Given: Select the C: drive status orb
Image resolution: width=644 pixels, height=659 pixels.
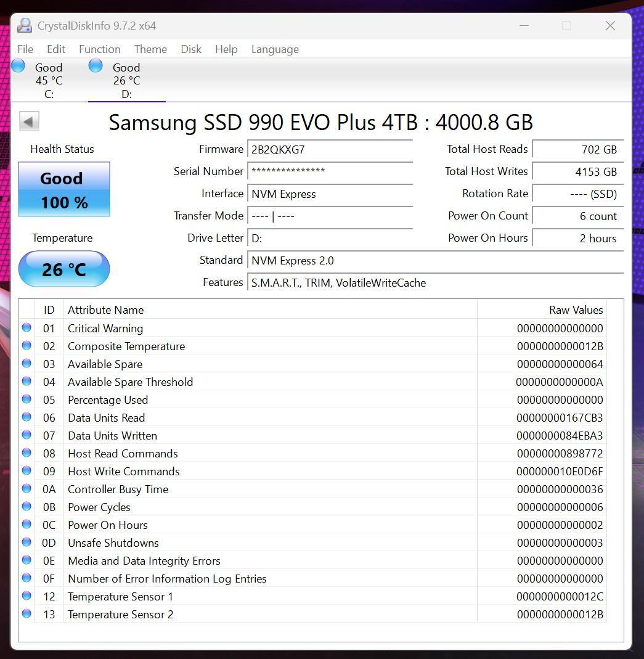Looking at the screenshot, I should pos(18,66).
